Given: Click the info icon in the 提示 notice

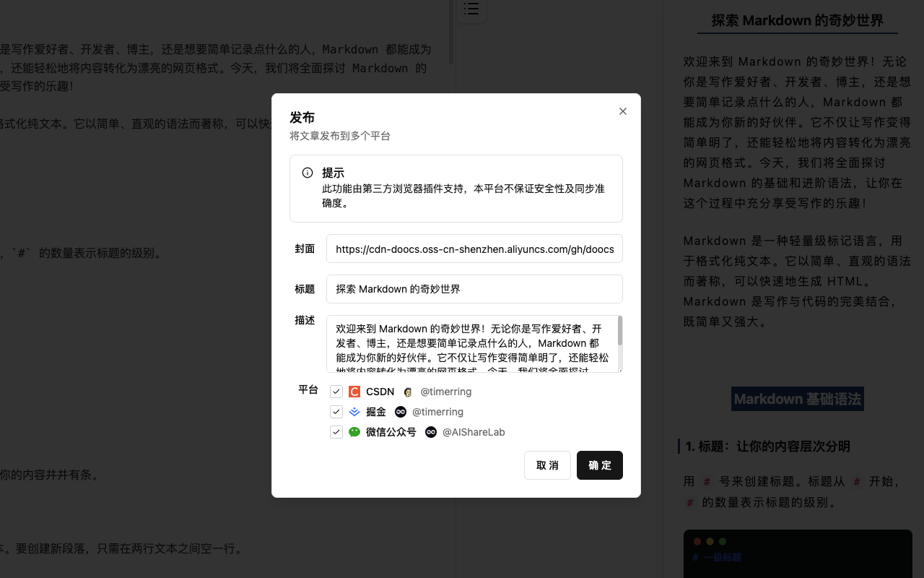Looking at the screenshot, I should 308,173.
